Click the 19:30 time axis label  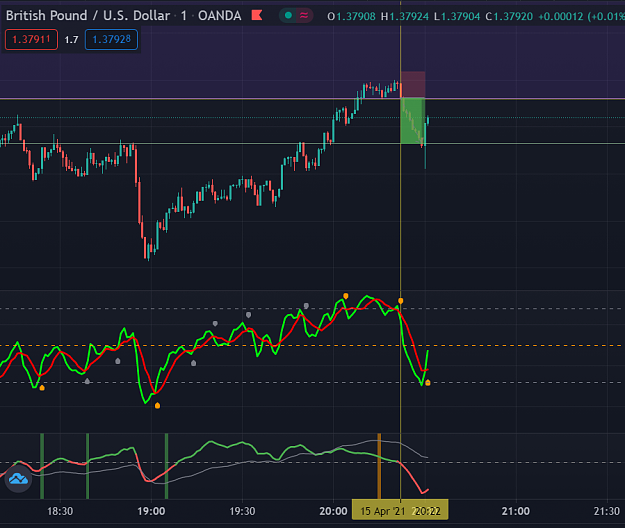(x=242, y=511)
